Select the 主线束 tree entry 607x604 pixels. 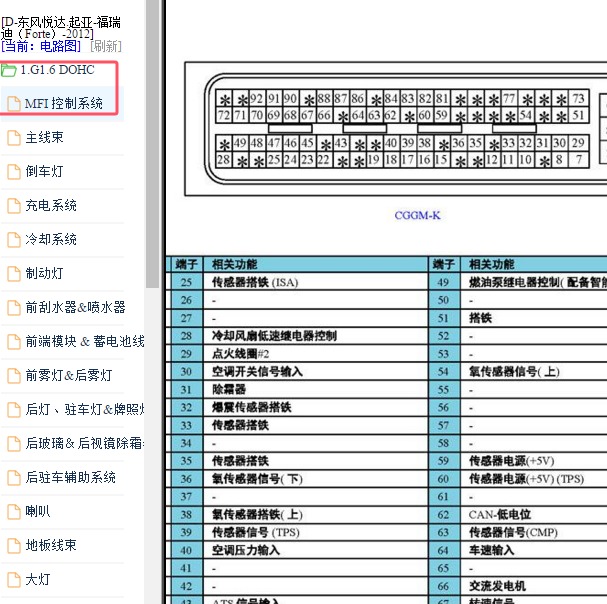pos(44,137)
